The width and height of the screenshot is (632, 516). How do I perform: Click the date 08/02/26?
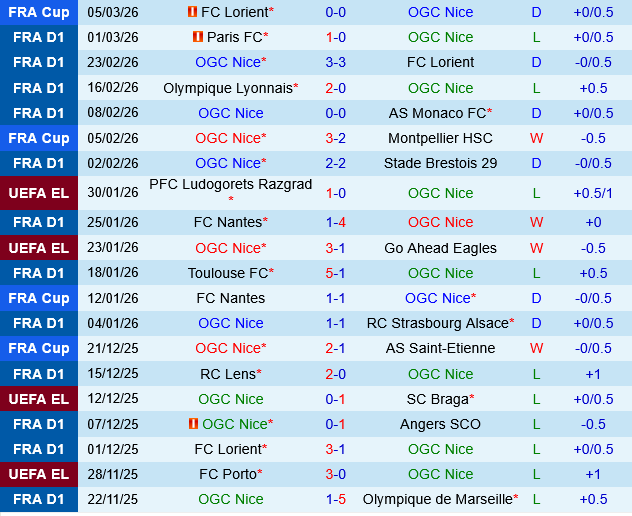(x=113, y=112)
